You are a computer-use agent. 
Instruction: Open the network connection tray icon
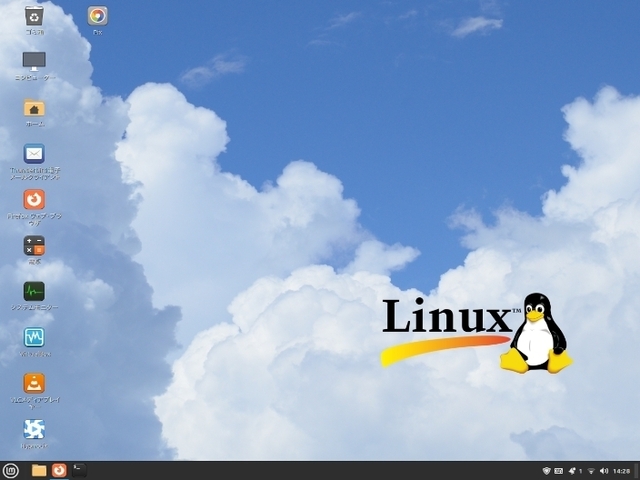pos(591,471)
